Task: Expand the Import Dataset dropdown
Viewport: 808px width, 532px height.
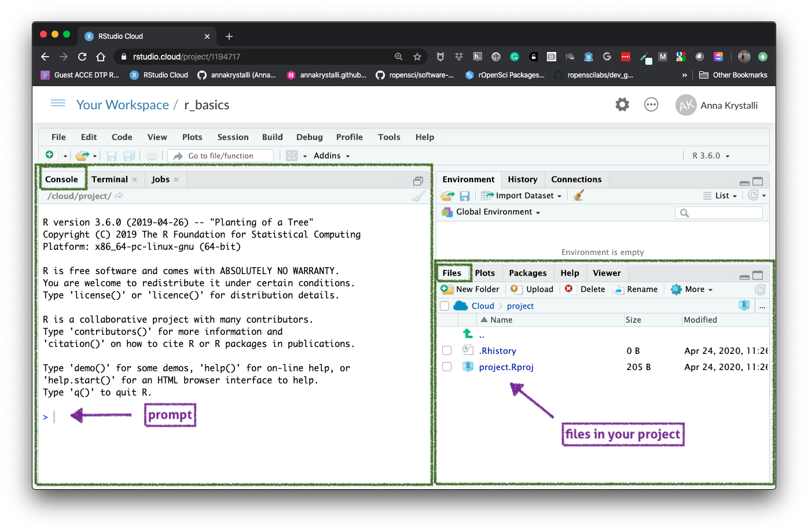Action: (521, 195)
